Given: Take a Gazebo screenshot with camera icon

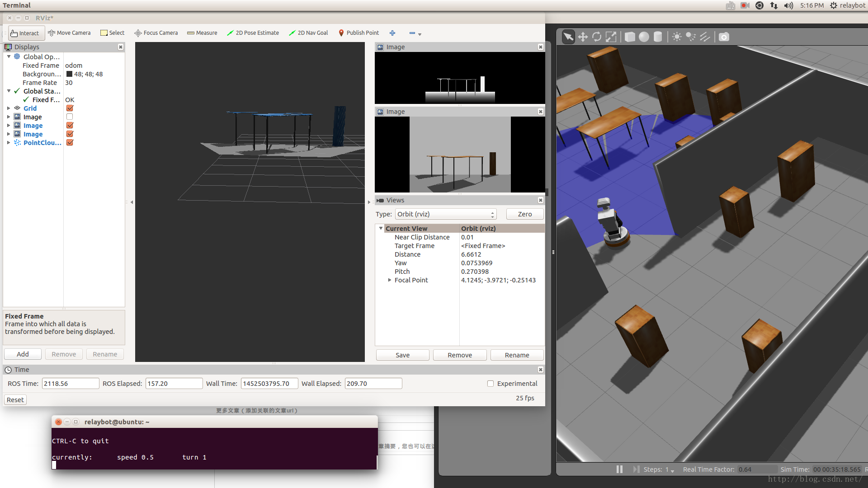Looking at the screenshot, I should pos(724,37).
